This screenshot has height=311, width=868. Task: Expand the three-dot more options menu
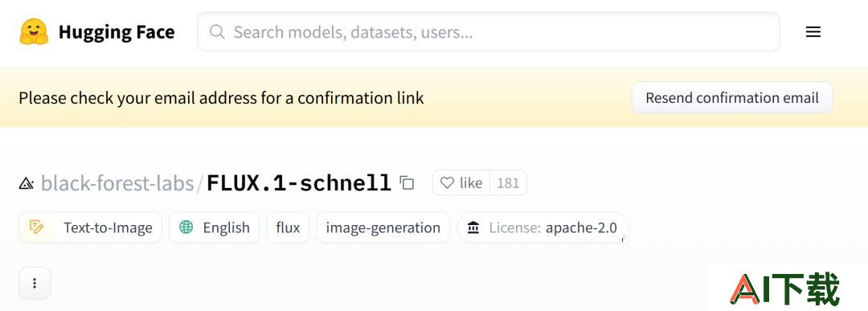(x=35, y=284)
